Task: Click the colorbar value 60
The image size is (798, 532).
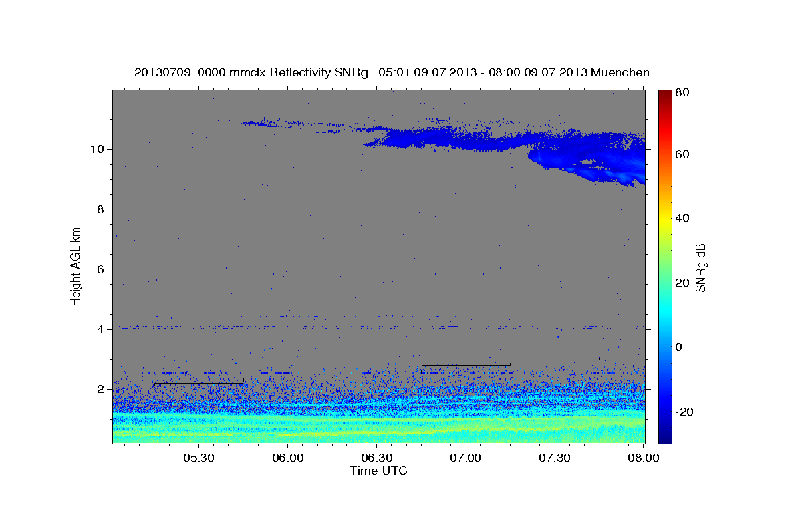Action: pos(682,154)
